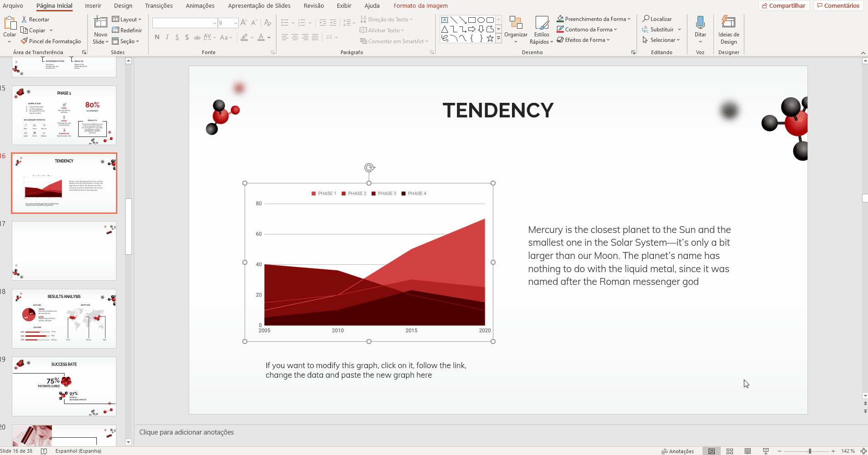868x455 pixels.
Task: Toggle Anotações notes pane
Action: (x=677, y=451)
